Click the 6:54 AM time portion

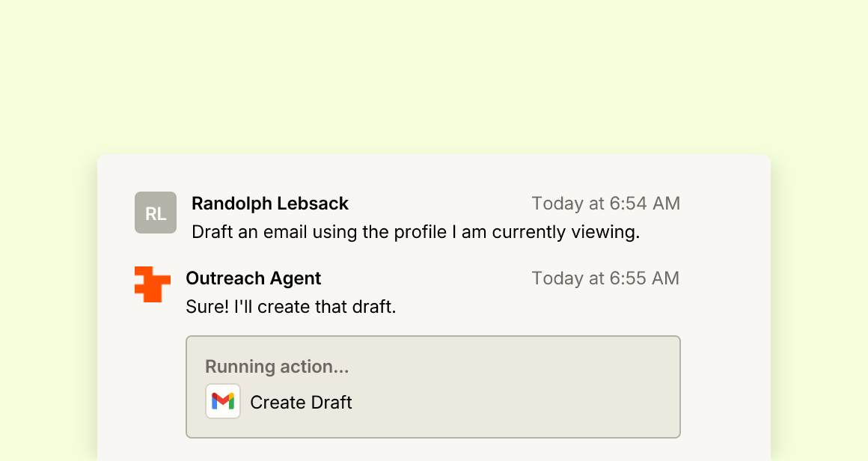pos(644,204)
